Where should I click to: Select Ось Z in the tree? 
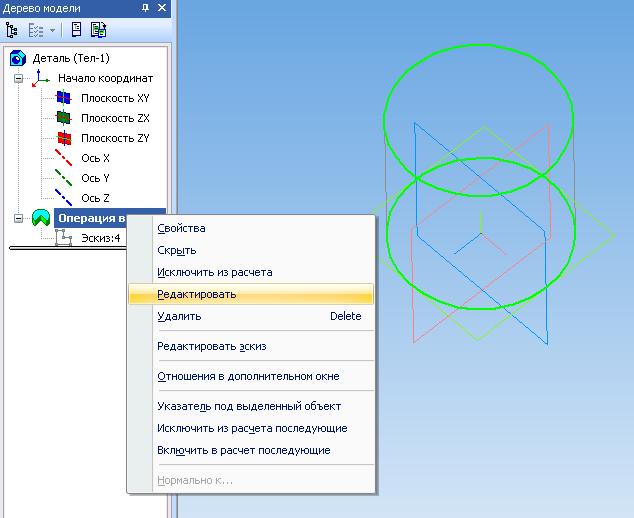pos(95,198)
